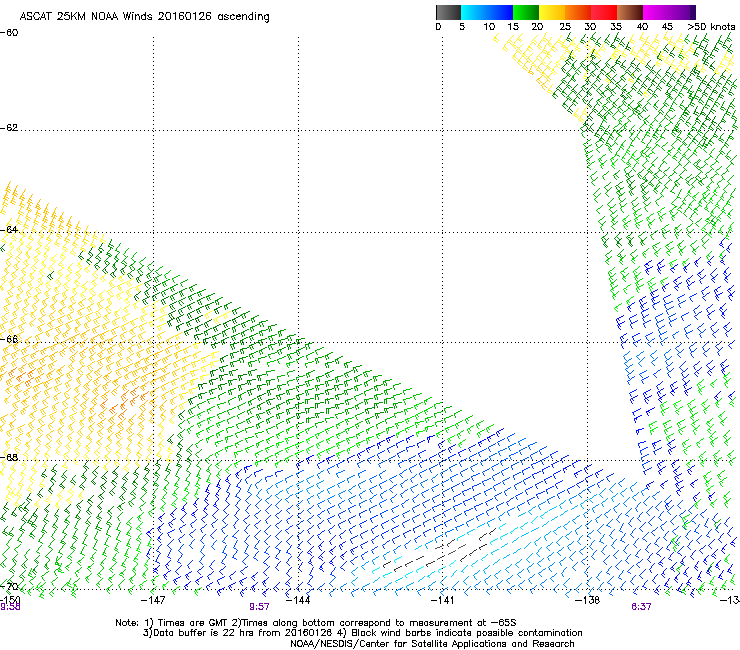Screen dimensions: 740x650
Task: Click the magenta 40–45 knots legend segment
Action: [x=656, y=12]
